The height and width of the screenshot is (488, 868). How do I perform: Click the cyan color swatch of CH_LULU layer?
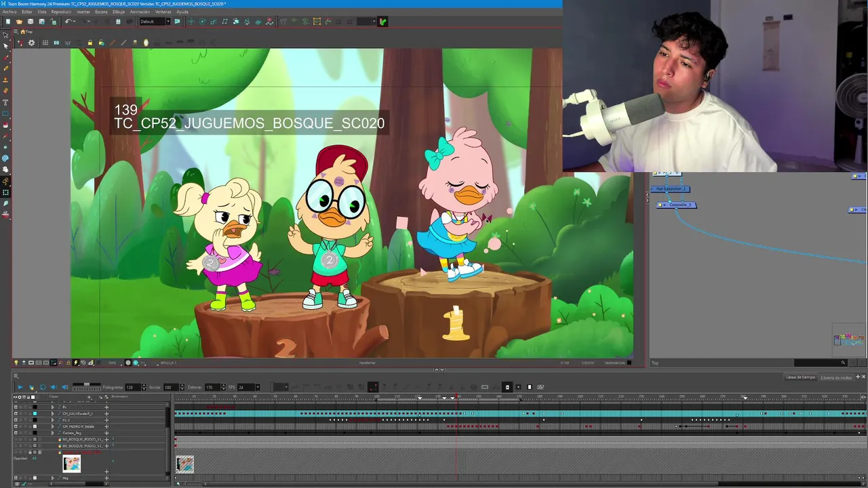point(35,413)
